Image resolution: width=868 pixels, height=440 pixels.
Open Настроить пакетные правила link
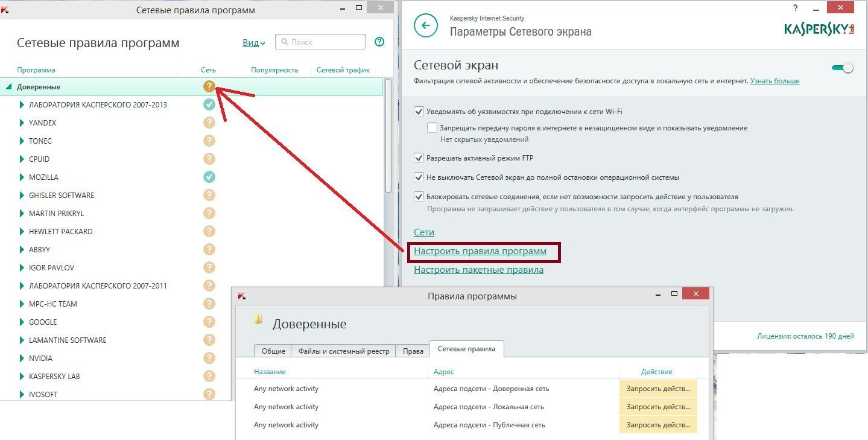(x=478, y=270)
